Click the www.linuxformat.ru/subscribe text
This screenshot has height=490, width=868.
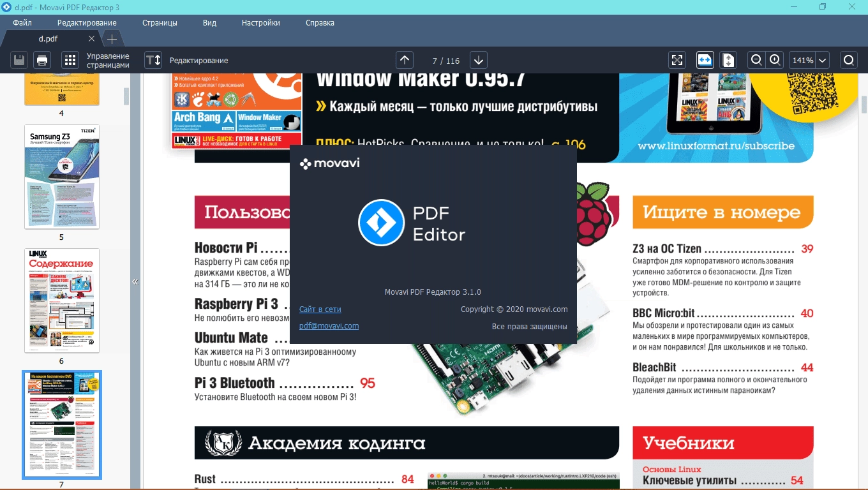pyautogui.click(x=716, y=145)
